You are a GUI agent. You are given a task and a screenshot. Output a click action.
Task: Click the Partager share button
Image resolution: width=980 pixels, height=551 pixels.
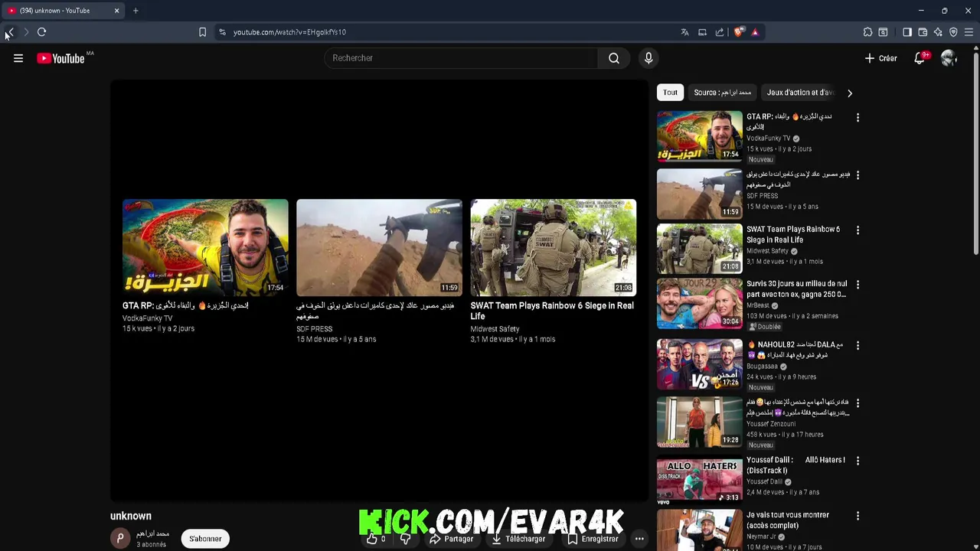(451, 539)
